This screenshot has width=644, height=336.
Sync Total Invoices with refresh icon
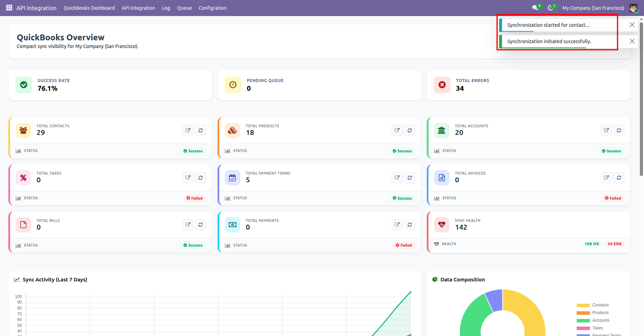619,178
